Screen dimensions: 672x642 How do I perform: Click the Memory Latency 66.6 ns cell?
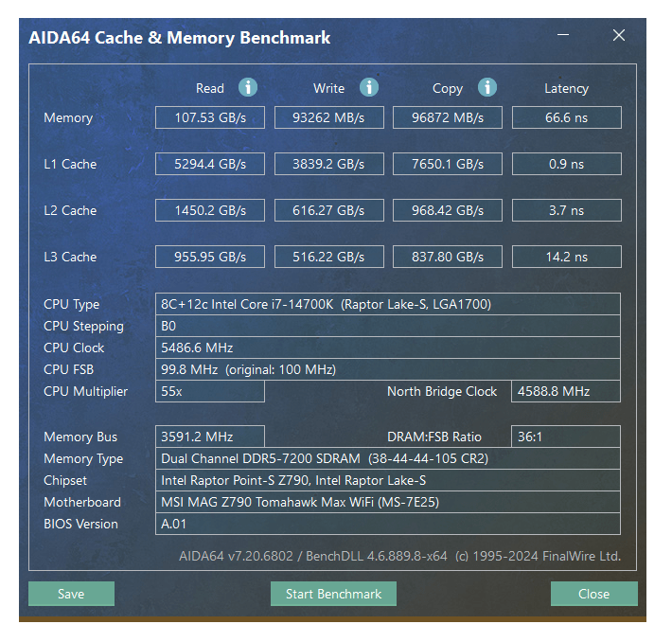(566, 117)
